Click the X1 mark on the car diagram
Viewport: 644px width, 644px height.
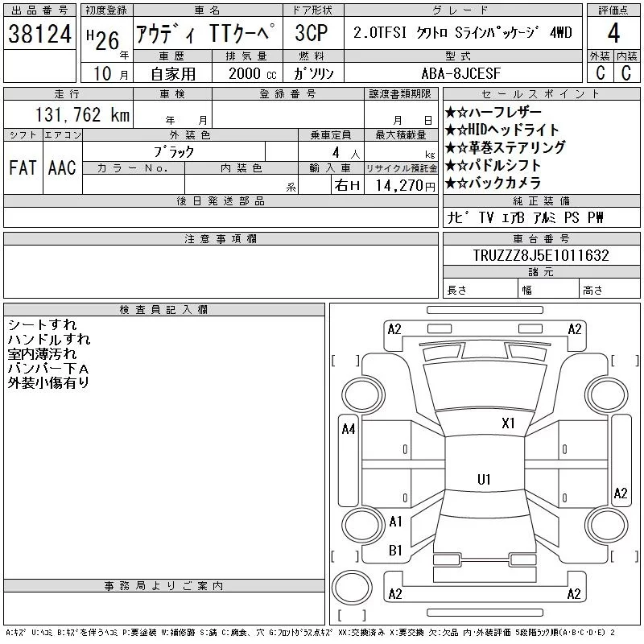508,423
